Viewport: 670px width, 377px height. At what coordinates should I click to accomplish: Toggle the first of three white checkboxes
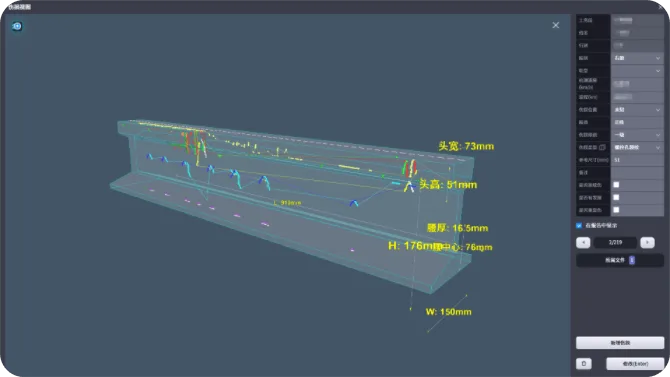616,185
